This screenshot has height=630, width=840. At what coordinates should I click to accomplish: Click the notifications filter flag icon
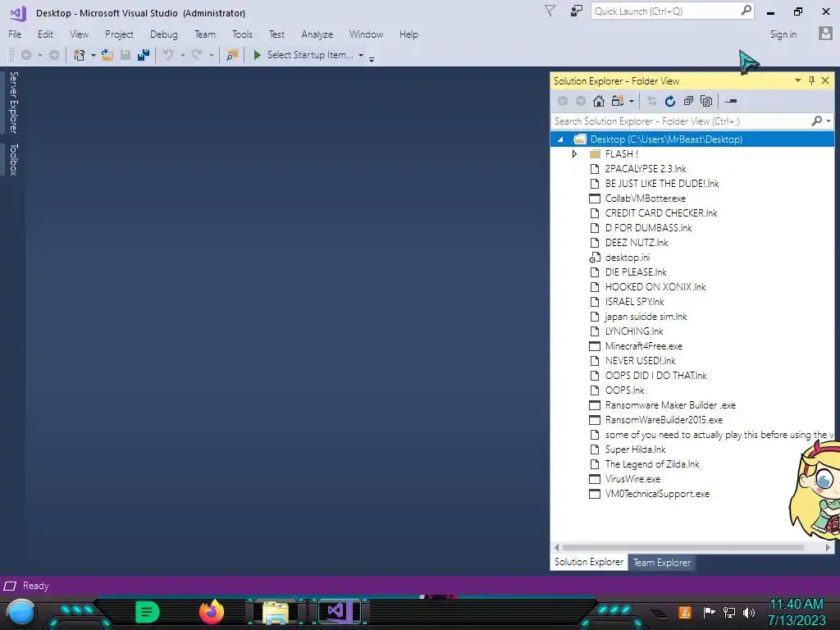(550, 11)
